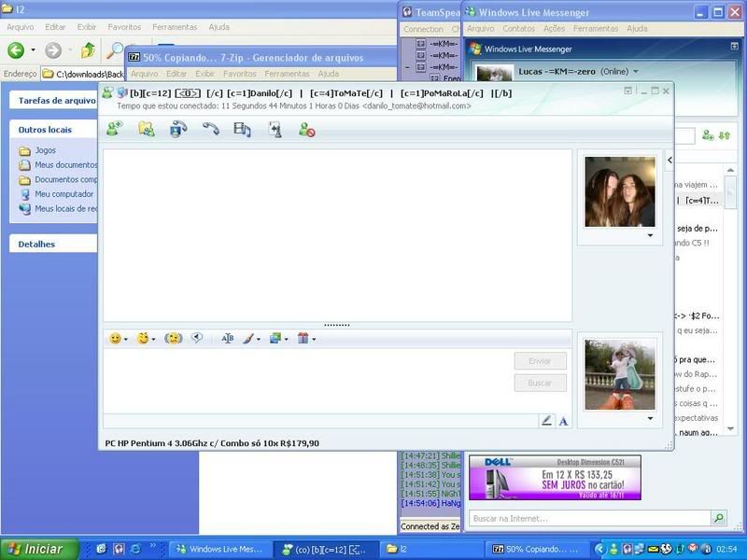747x560 pixels.
Task: Click the Buscar button in chat
Action: point(541,383)
